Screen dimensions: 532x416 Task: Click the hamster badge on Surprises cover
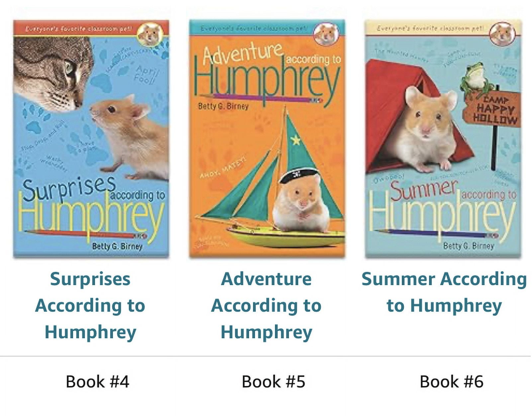150,34
